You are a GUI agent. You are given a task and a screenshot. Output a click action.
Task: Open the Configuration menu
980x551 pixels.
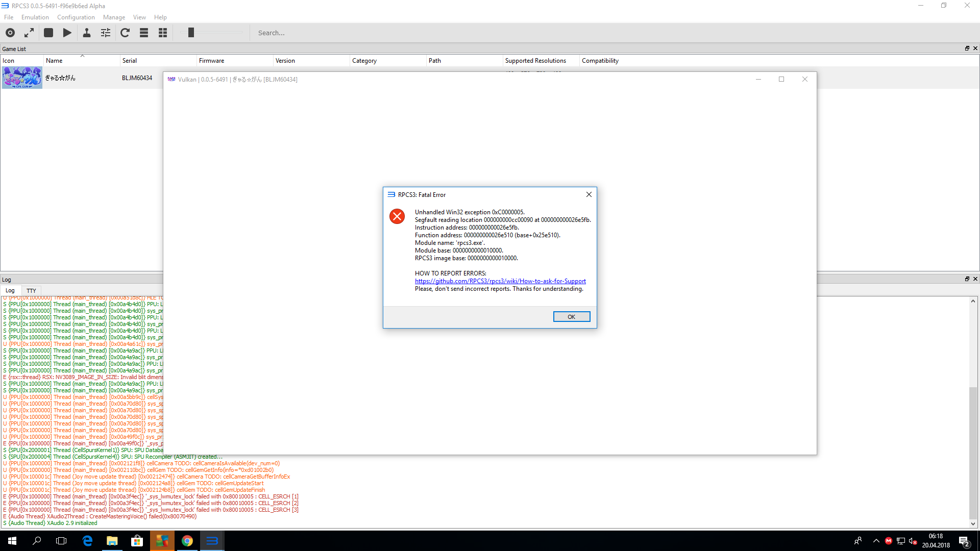click(76, 17)
